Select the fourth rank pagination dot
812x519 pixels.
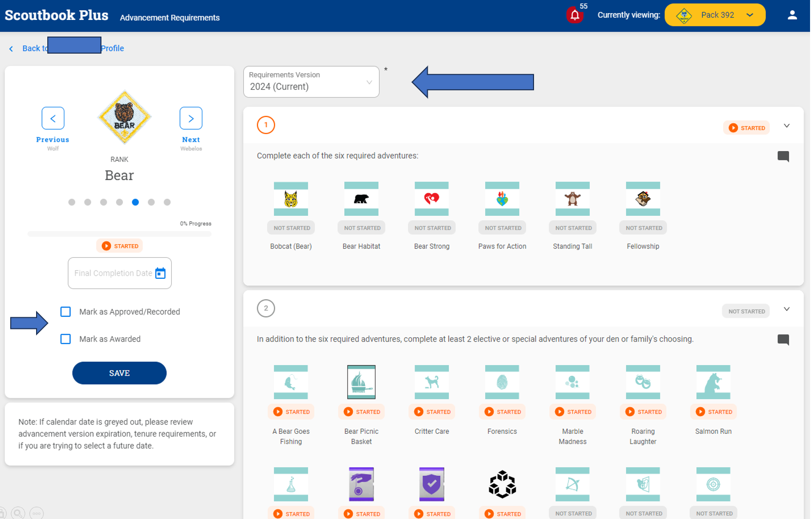coord(119,202)
